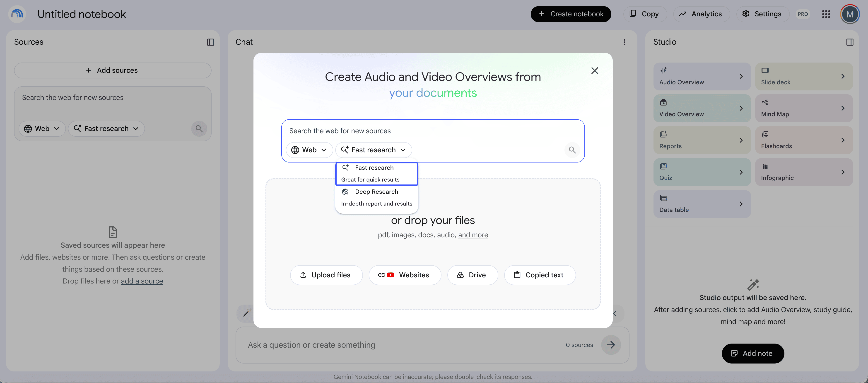Screen dimensions: 868x383
Task: Expand the Infographic chevron
Action: click(843, 172)
